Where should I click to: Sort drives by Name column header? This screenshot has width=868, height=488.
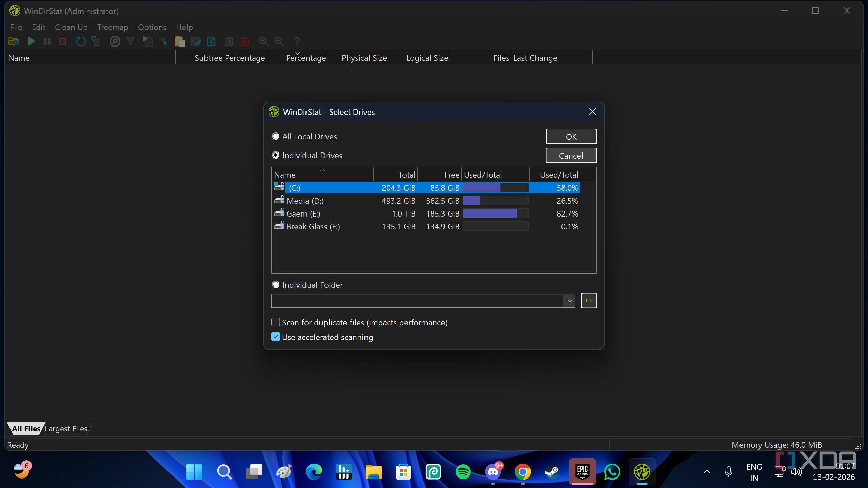pyautogui.click(x=322, y=175)
